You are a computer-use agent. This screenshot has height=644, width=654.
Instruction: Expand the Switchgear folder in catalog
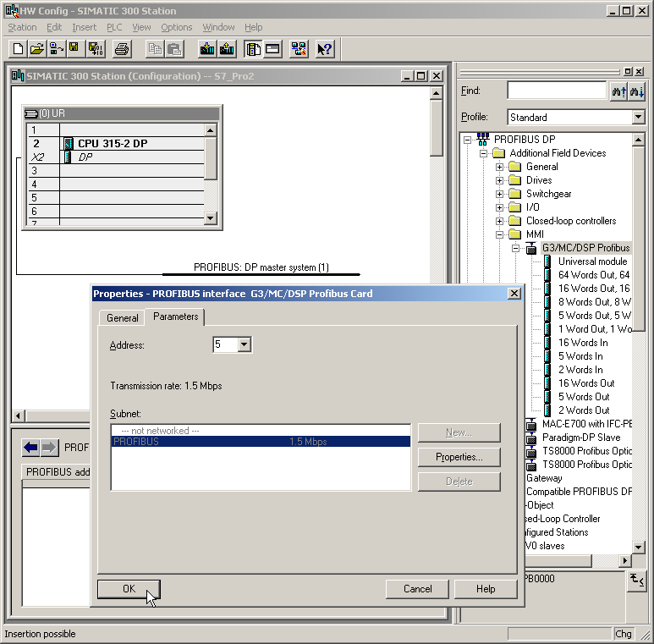pyautogui.click(x=499, y=194)
